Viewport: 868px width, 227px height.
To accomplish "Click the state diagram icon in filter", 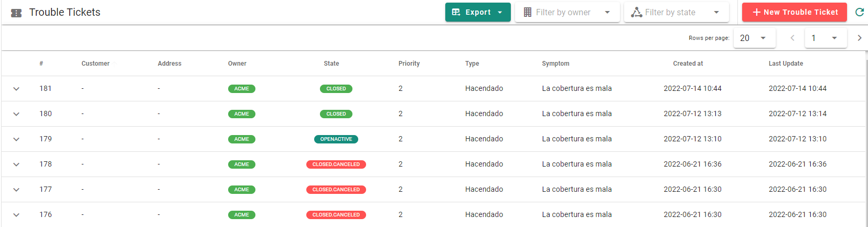I will click(636, 12).
